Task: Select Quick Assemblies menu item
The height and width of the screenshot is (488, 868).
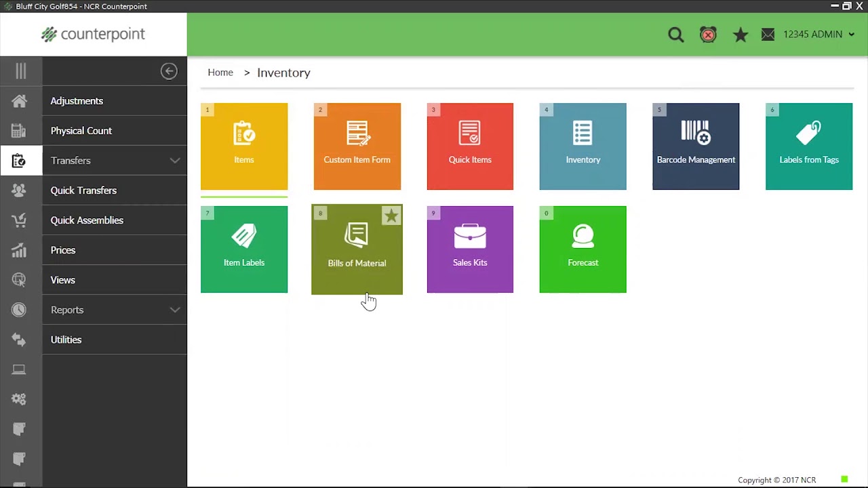Action: (x=115, y=220)
